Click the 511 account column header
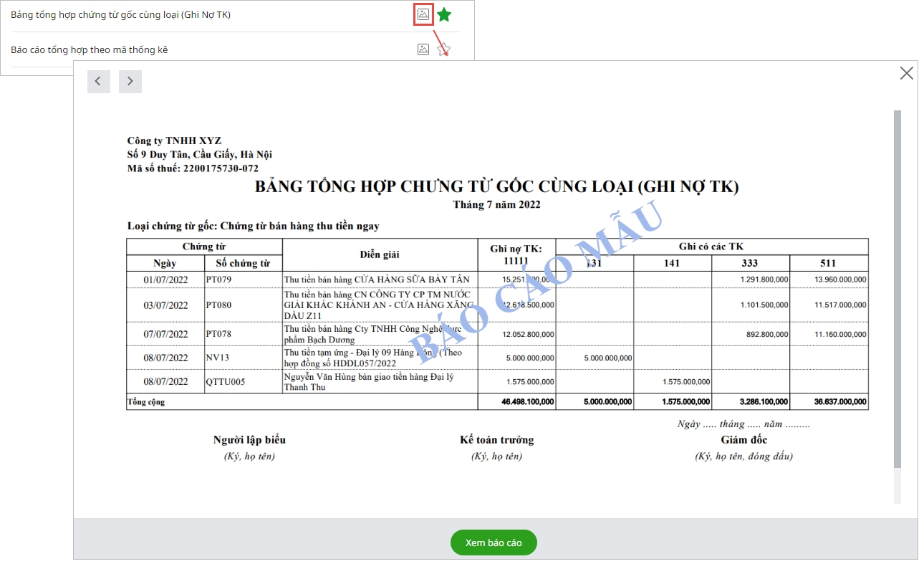Image resolution: width=924 pixels, height=564 pixels. (828, 263)
